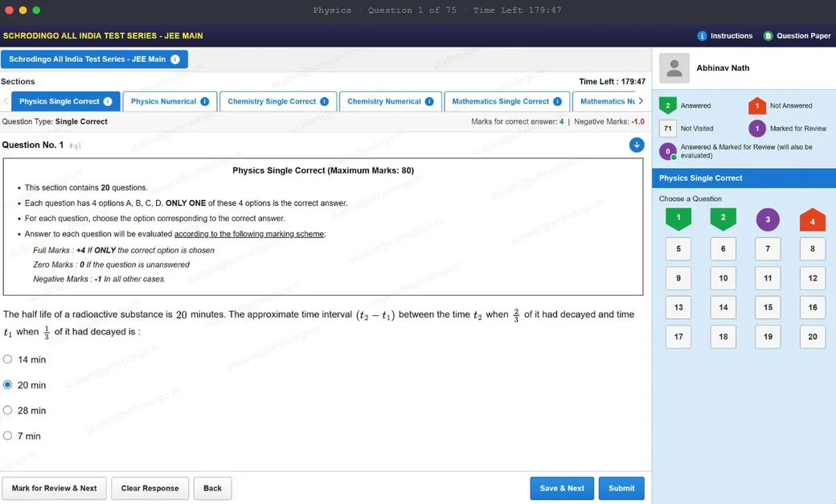Click info icon on Chemistry Single Correct tab
The width and height of the screenshot is (836, 504).
(x=324, y=101)
